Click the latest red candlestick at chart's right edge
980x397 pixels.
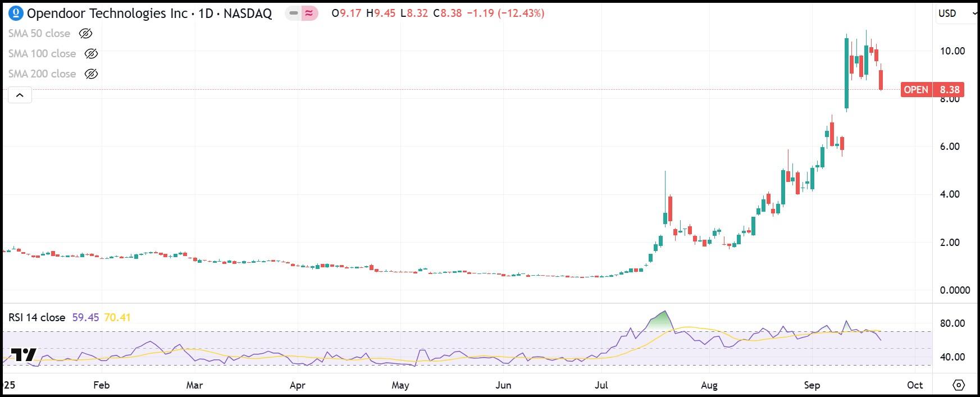point(881,80)
